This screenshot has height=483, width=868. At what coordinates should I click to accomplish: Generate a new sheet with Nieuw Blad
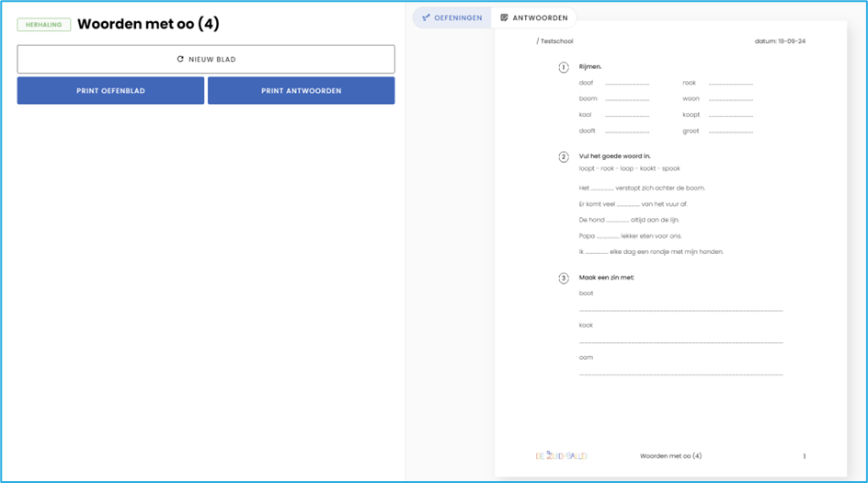(206, 60)
